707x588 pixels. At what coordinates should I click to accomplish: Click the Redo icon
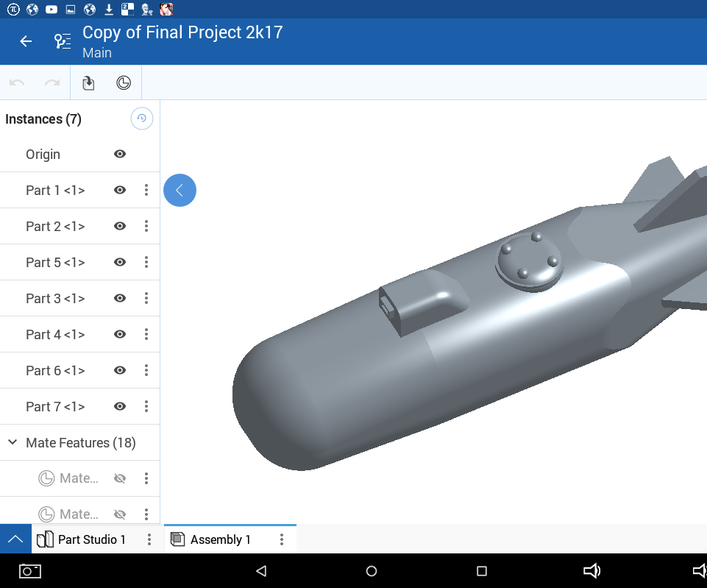point(51,82)
